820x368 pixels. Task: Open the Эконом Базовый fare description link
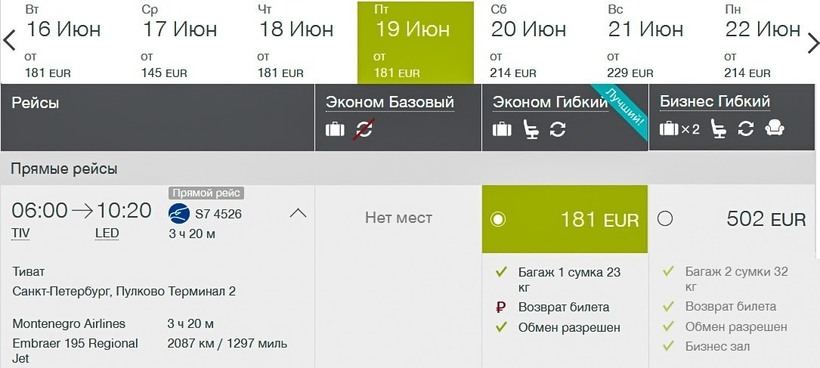pyautogui.click(x=390, y=102)
